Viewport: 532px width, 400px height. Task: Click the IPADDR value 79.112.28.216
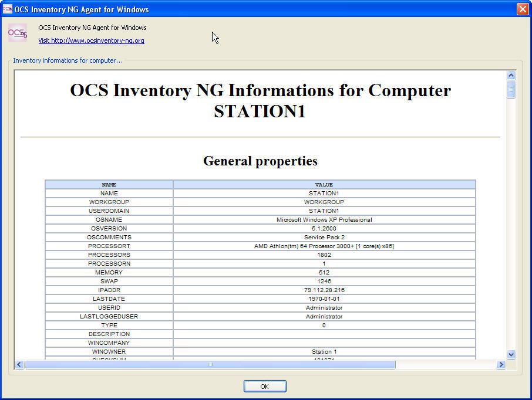(324, 290)
